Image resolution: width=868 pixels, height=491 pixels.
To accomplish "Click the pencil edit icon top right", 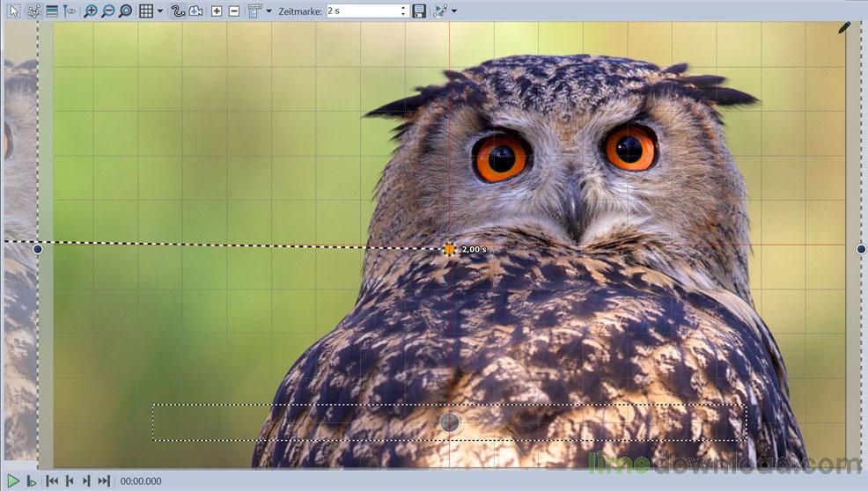I will coord(843,27).
